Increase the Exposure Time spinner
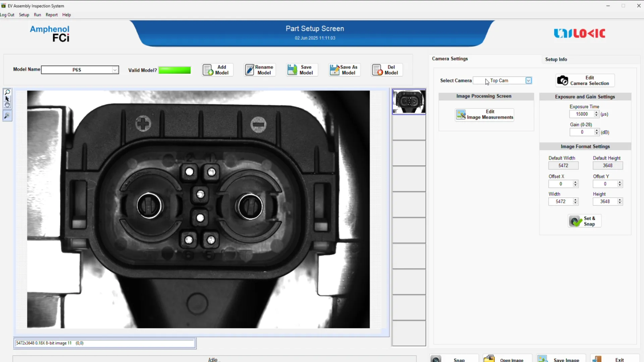 pyautogui.click(x=596, y=112)
